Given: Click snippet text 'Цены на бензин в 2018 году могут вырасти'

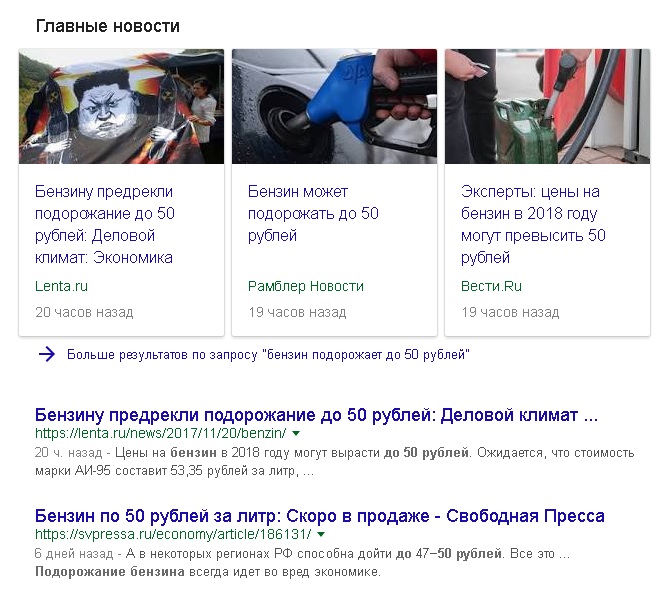Looking at the screenshot, I should 249,453.
